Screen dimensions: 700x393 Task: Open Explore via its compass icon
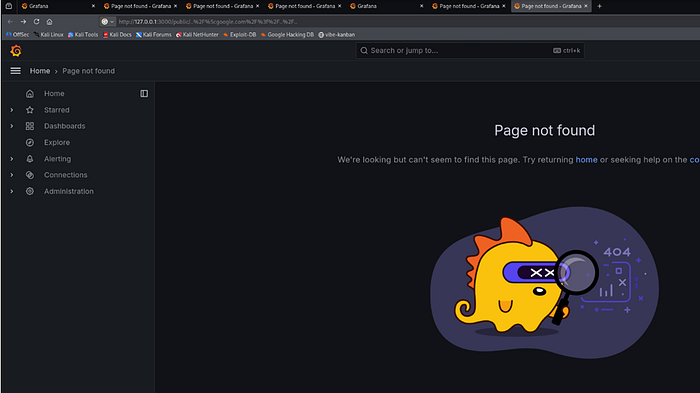(x=29, y=142)
